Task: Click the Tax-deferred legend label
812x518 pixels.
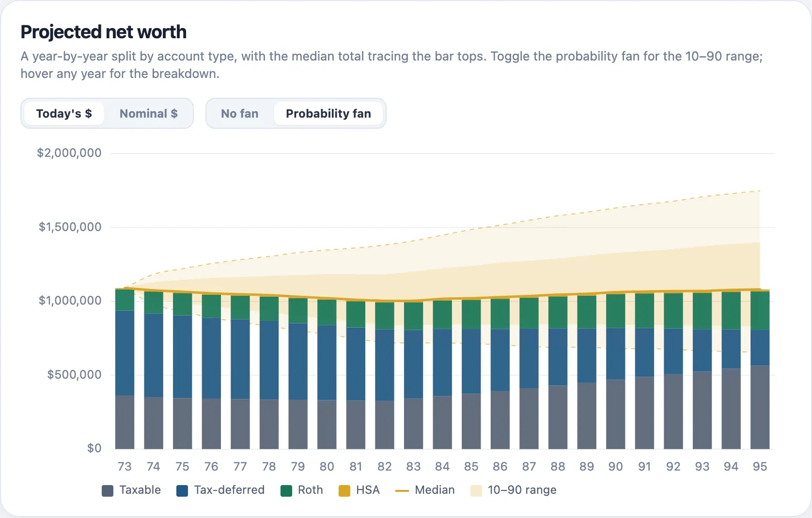Action: tap(229, 490)
